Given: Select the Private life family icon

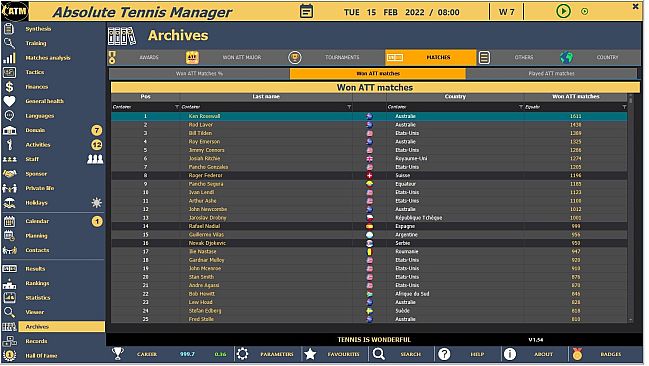Looking at the screenshot, I should coord(9,188).
